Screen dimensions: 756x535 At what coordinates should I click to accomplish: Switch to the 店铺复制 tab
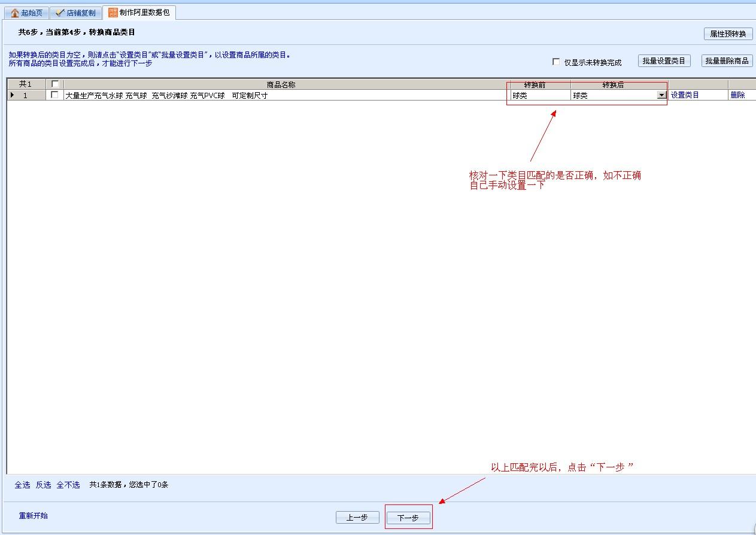point(75,13)
